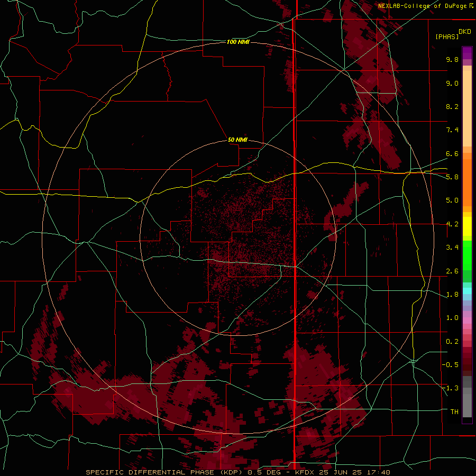
Task: Click the 5.0 scale value
Action: [452, 200]
